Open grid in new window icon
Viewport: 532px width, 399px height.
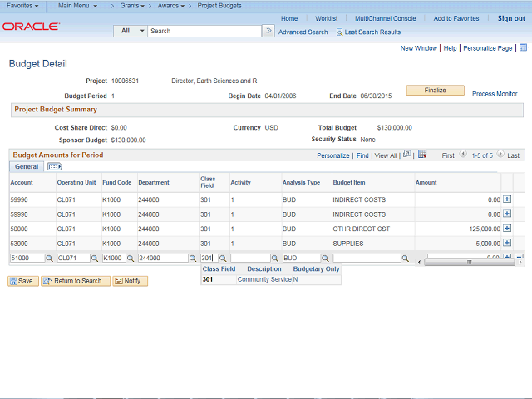pyautogui.click(x=406, y=155)
